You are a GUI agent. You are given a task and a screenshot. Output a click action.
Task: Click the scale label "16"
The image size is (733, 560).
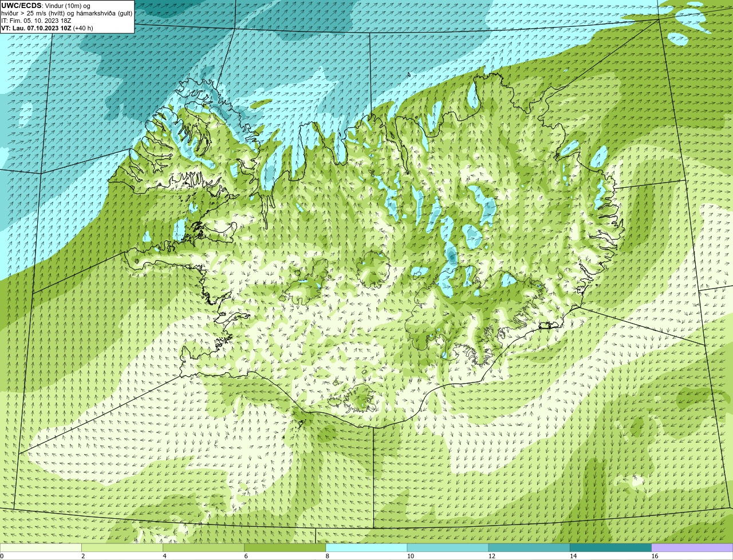(654, 556)
